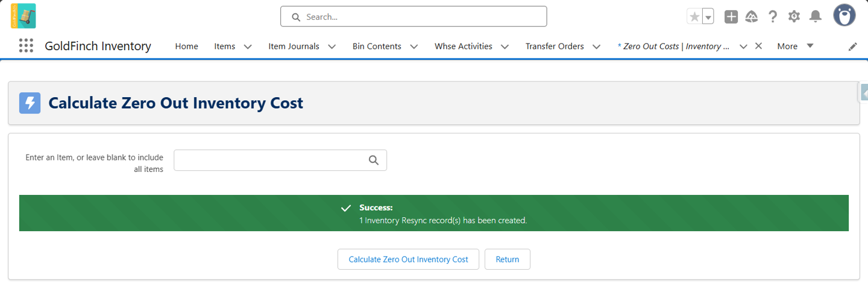This screenshot has height=283, width=868.
Task: Expand the Zero Out Costs tab chevron
Action: tap(743, 46)
